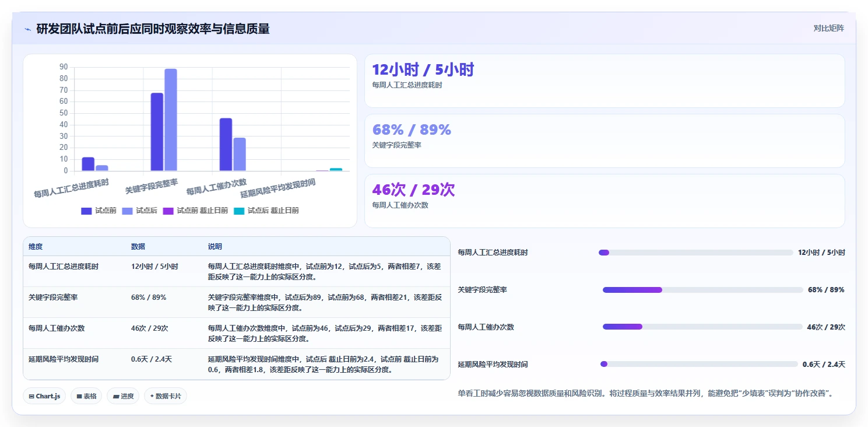The width and height of the screenshot is (868, 427).
Task: Click the 每周人工催办次数 card caption under 46次 / 29次
Action: [x=400, y=205]
